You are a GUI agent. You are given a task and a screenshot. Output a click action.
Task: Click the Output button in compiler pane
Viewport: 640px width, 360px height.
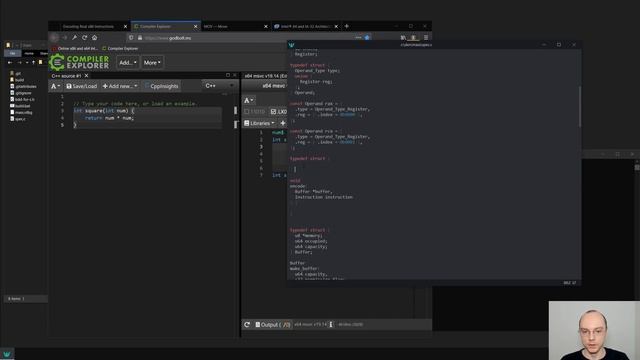coord(273,324)
